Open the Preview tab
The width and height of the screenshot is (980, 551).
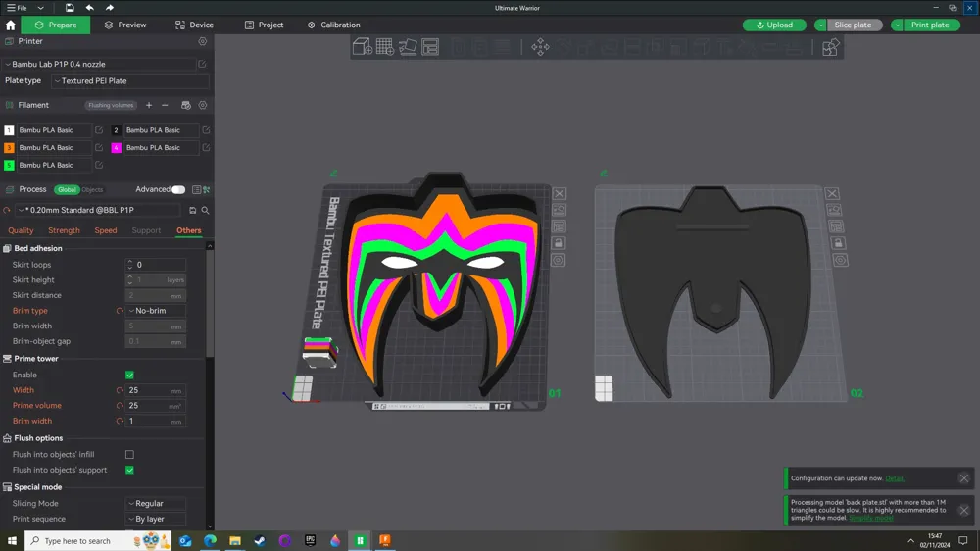tap(125, 25)
